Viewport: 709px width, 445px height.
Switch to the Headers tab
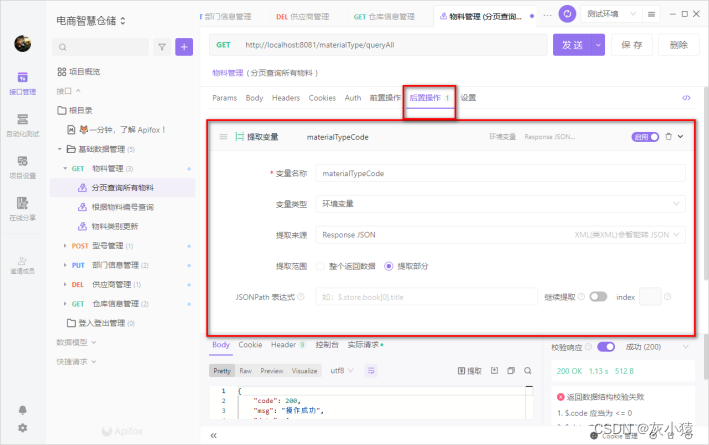click(x=286, y=98)
